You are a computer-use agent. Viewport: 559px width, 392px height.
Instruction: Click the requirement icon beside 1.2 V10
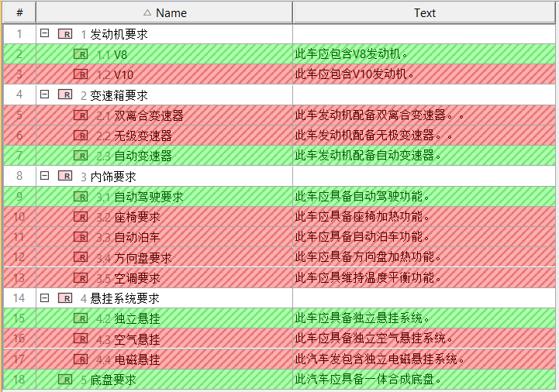coord(81,74)
